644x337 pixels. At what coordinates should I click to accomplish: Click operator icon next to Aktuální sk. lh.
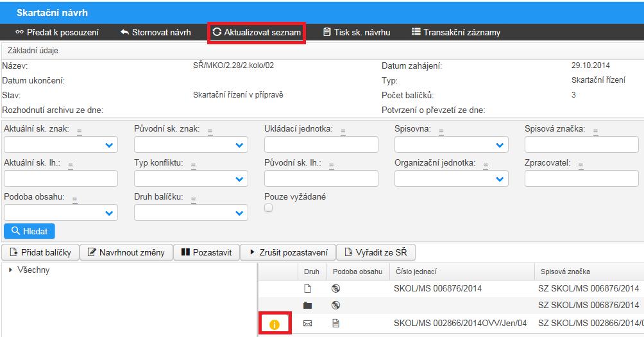70,166
